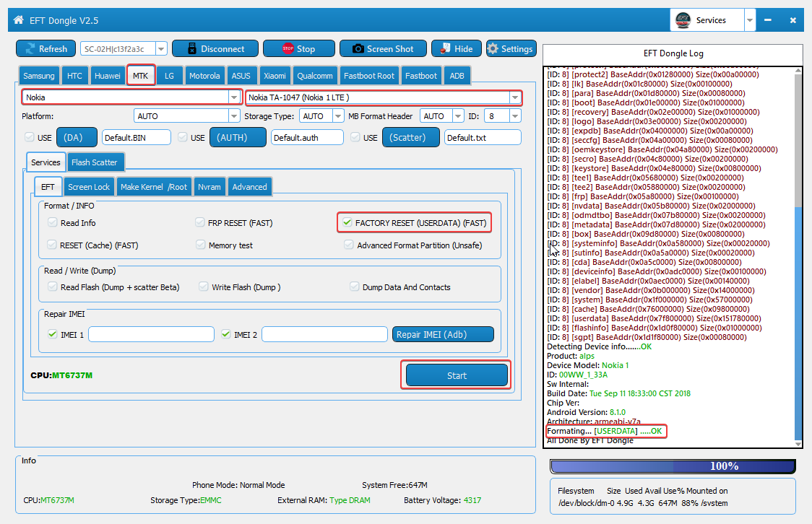Click the Disconnect button
The image size is (812, 524).
[x=215, y=48]
